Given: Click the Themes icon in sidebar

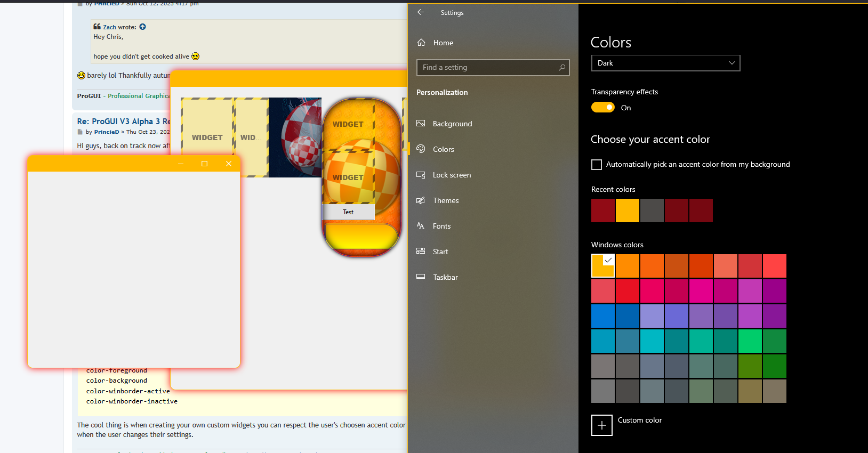Looking at the screenshot, I should [x=421, y=200].
